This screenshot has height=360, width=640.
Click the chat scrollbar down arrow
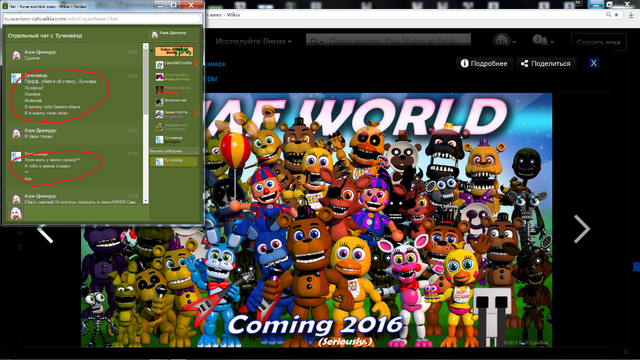[x=146, y=201]
